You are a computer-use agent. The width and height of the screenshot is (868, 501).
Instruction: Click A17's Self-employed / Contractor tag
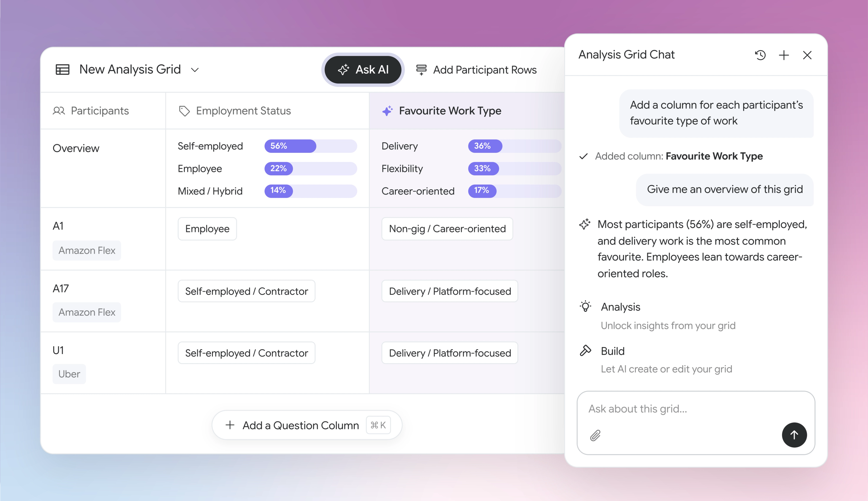point(246,291)
